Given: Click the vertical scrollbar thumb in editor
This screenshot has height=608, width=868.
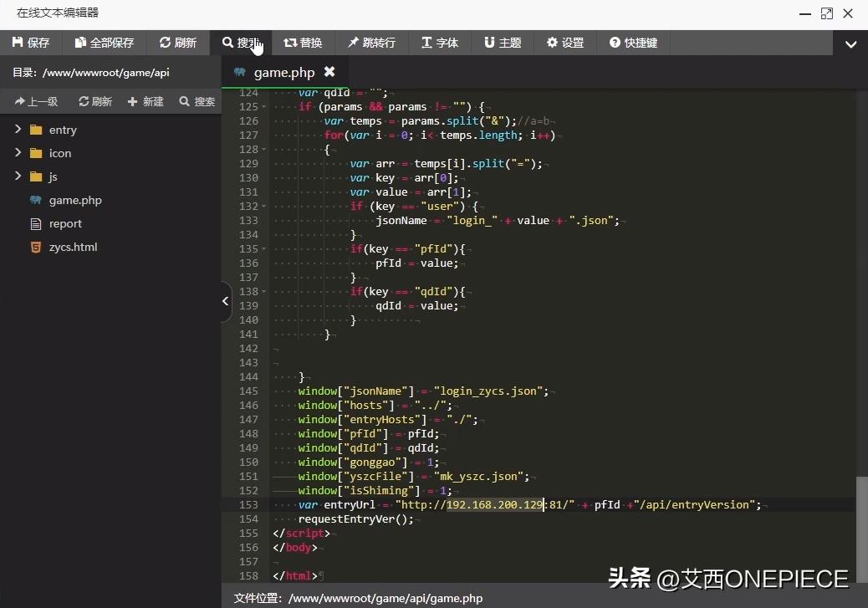Looking at the screenshot, I should click(x=861, y=529).
